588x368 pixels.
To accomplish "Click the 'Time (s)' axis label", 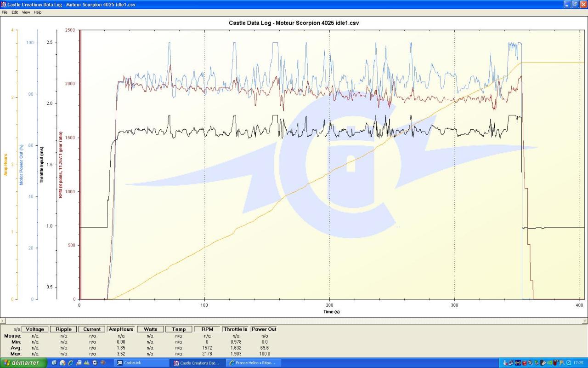I will click(x=331, y=312).
